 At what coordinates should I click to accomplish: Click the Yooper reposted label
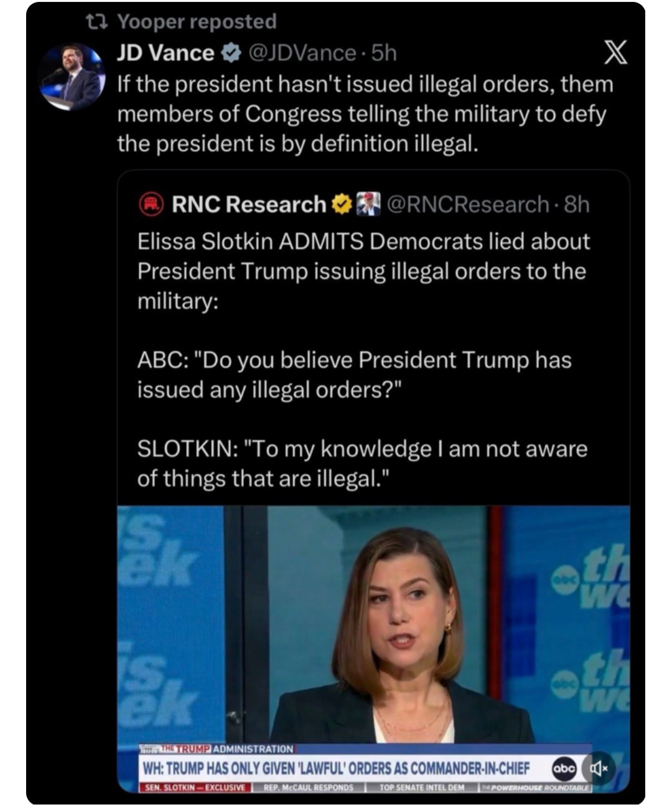[x=197, y=22]
